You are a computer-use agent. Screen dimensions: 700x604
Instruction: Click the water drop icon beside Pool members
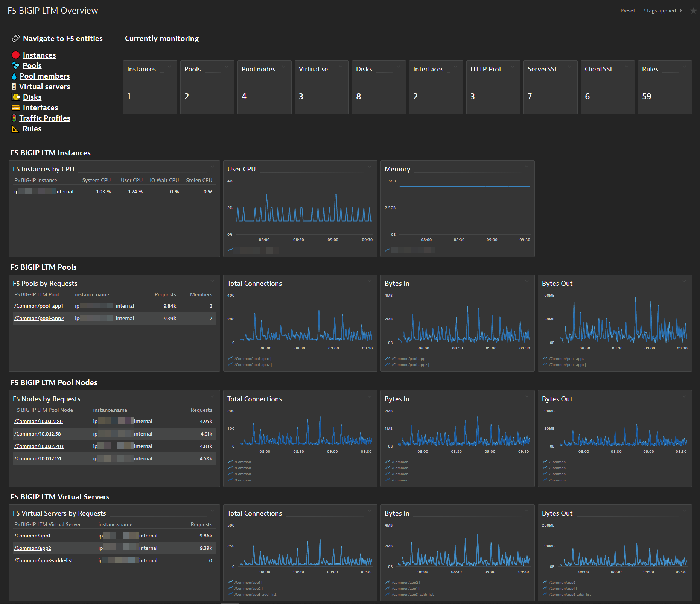[x=14, y=76]
